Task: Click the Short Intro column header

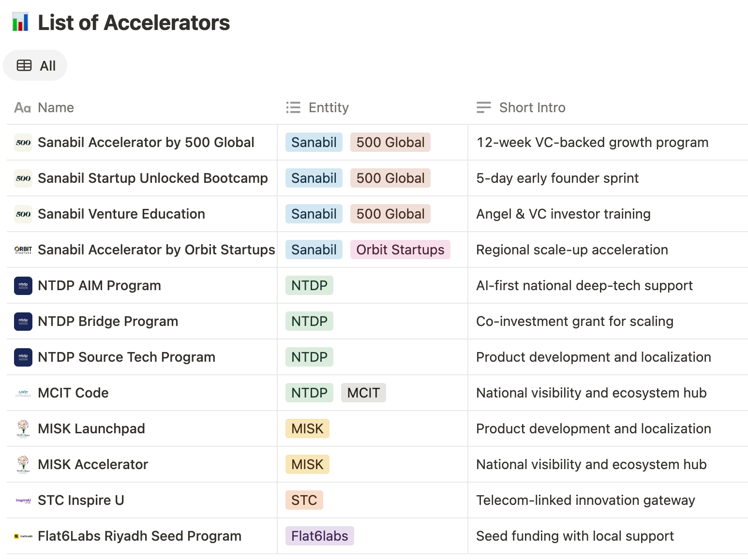Action: pyautogui.click(x=521, y=107)
